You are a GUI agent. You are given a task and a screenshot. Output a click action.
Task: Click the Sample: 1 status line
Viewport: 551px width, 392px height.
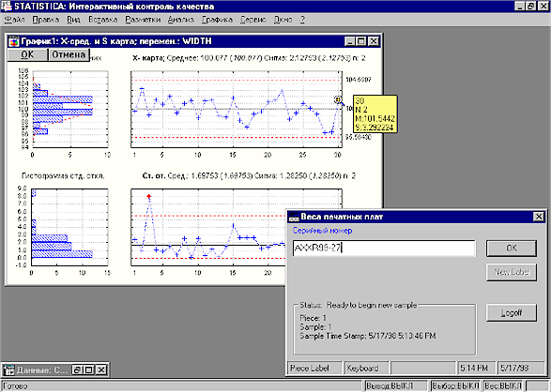(315, 326)
